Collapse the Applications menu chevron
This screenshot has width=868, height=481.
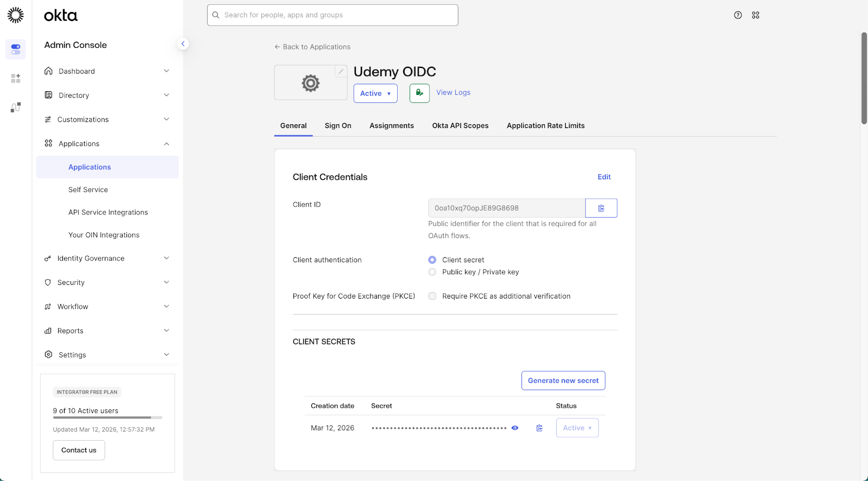click(167, 143)
